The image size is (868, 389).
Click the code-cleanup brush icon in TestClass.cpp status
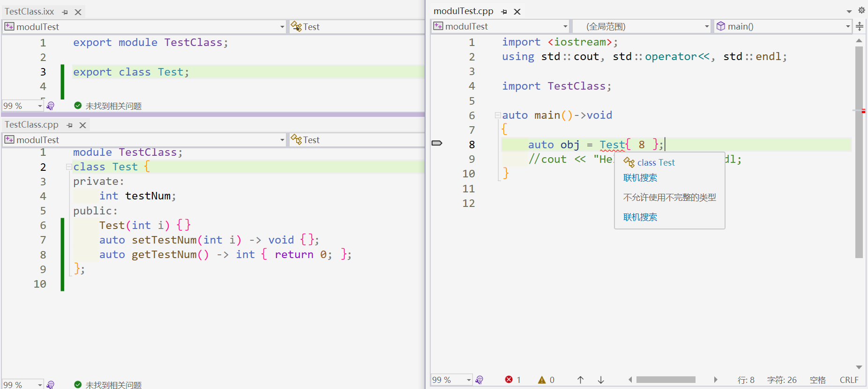click(51, 385)
